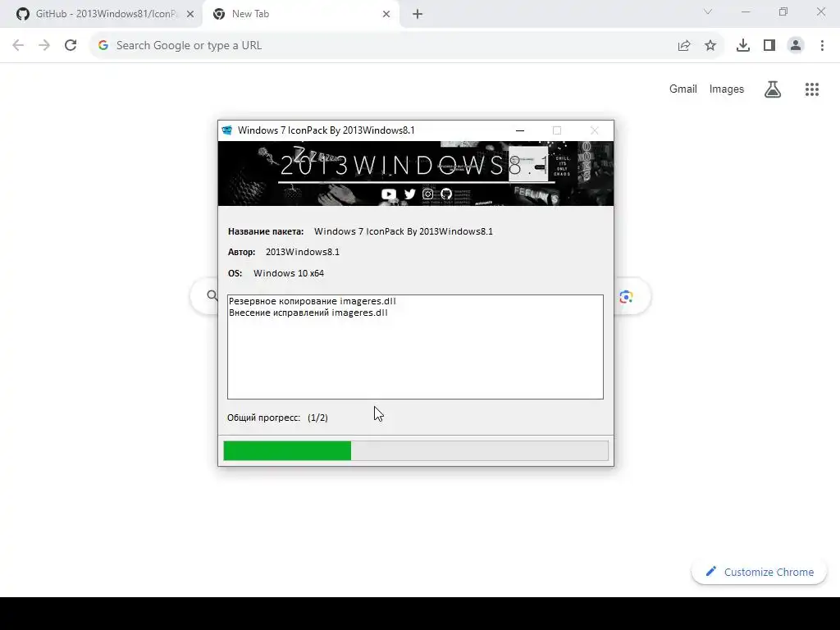The image size is (840, 630).
Task: Click the 2013WINDOWS8.1 banner image
Action: click(416, 173)
